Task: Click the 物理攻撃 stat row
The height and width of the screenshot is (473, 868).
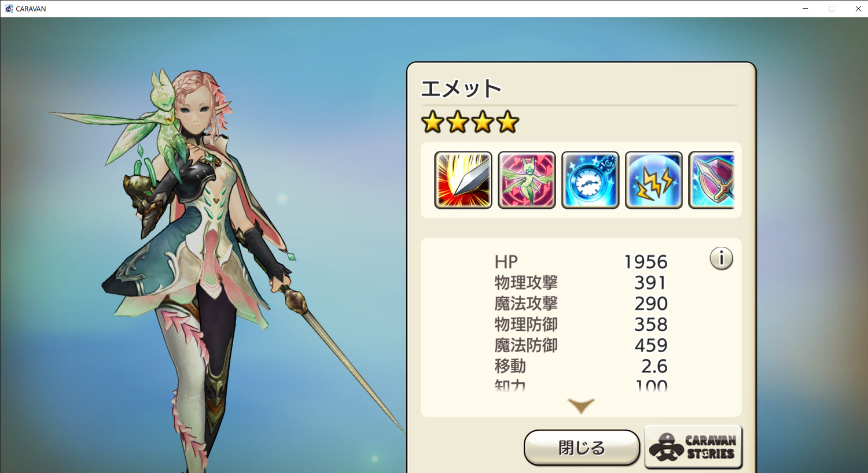Action: (581, 283)
